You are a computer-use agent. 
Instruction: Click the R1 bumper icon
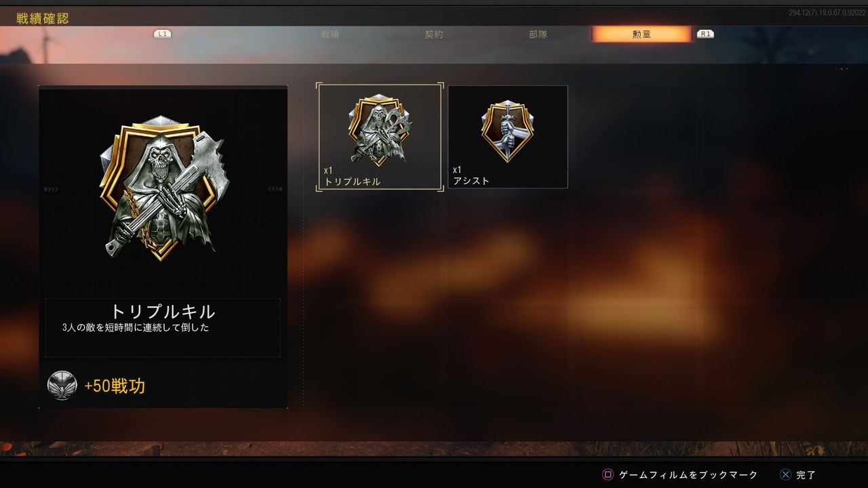pyautogui.click(x=705, y=33)
